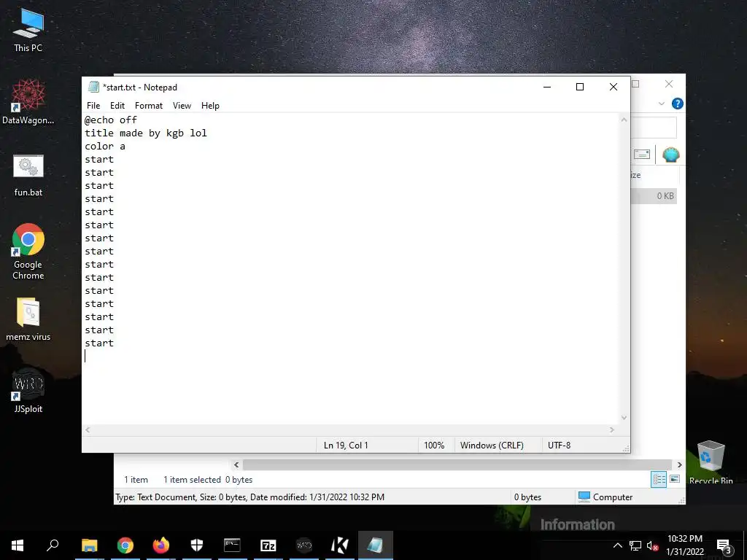Click 'Ln 19, Col 1' in status bar
Image resolution: width=747 pixels, height=560 pixels.
(346, 446)
